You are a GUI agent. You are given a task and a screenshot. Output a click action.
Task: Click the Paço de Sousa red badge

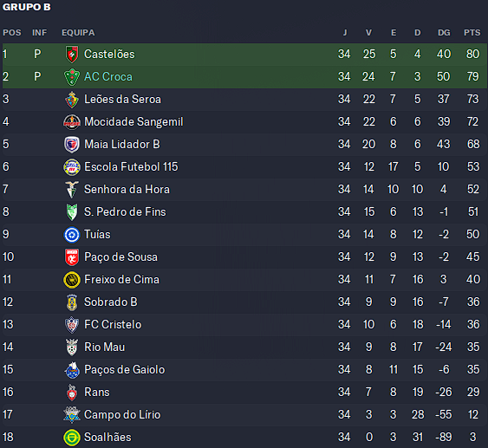click(72, 257)
